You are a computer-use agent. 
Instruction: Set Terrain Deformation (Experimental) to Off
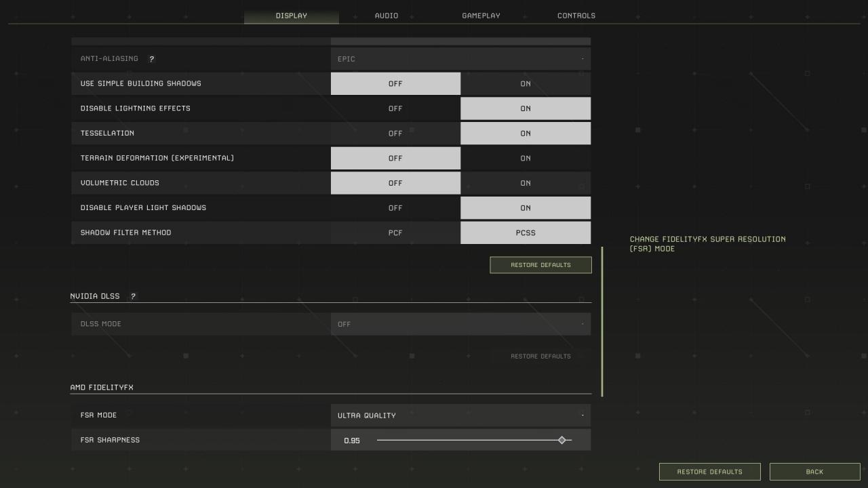point(395,158)
